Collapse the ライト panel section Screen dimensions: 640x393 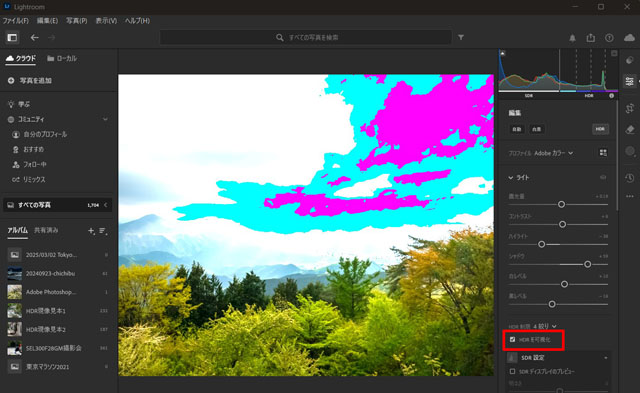tap(511, 178)
